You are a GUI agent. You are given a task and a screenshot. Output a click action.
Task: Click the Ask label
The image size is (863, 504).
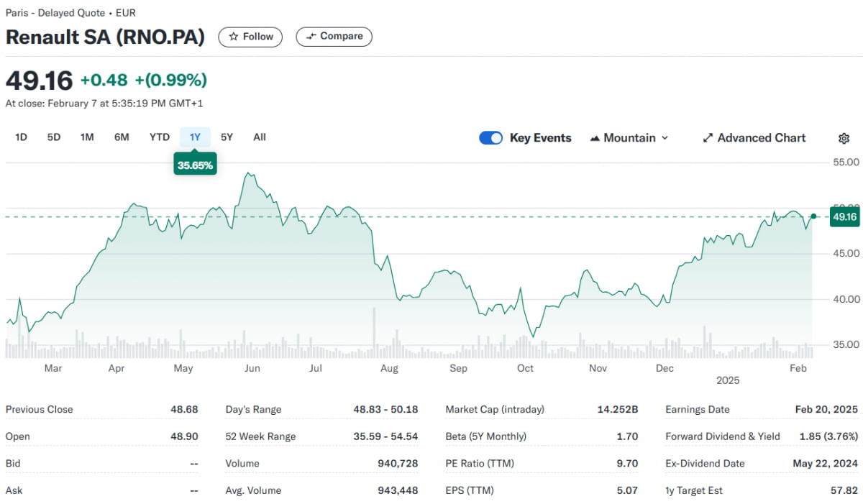pyautogui.click(x=14, y=490)
